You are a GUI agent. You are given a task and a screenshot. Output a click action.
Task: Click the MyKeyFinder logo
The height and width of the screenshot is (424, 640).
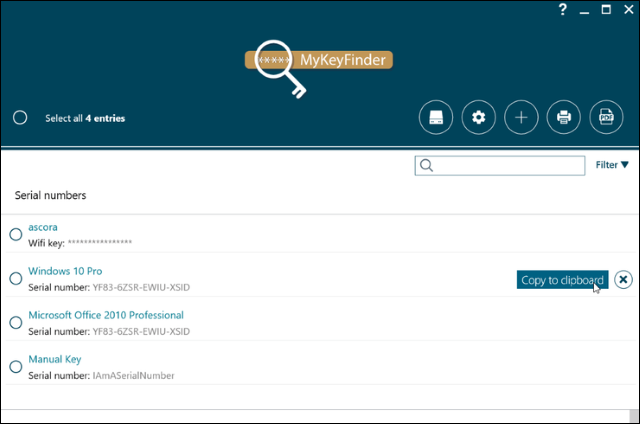(x=319, y=67)
